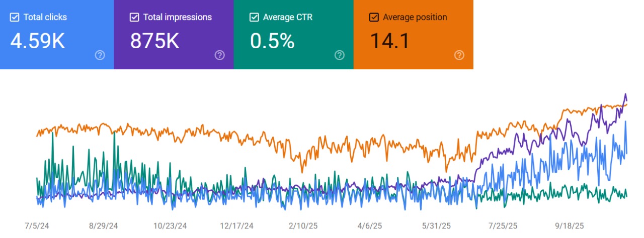This screenshot has height=238, width=644.
Task: Click the 7/5/24 date label on axis
Action: point(37,226)
